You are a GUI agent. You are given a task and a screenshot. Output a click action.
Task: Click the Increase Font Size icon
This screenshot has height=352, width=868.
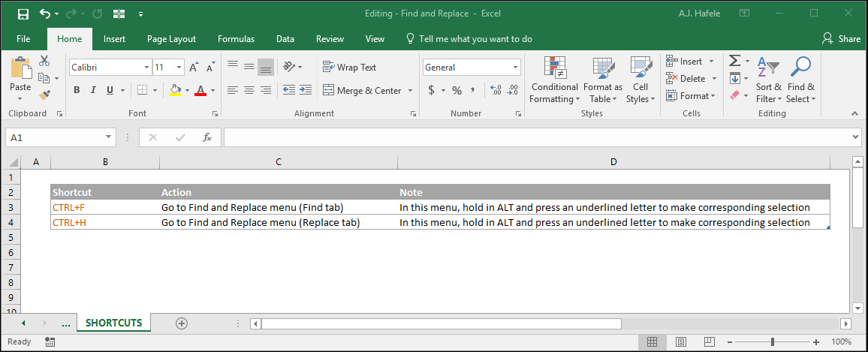click(x=193, y=68)
